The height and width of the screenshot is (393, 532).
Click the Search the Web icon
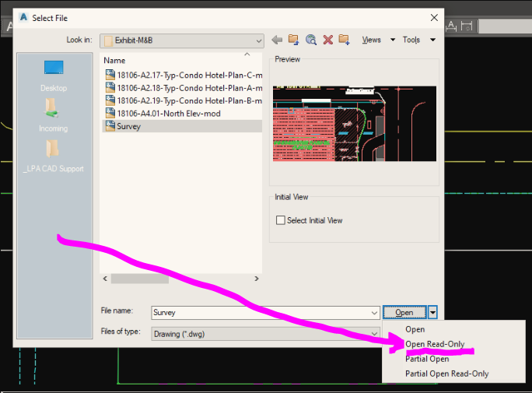click(311, 40)
